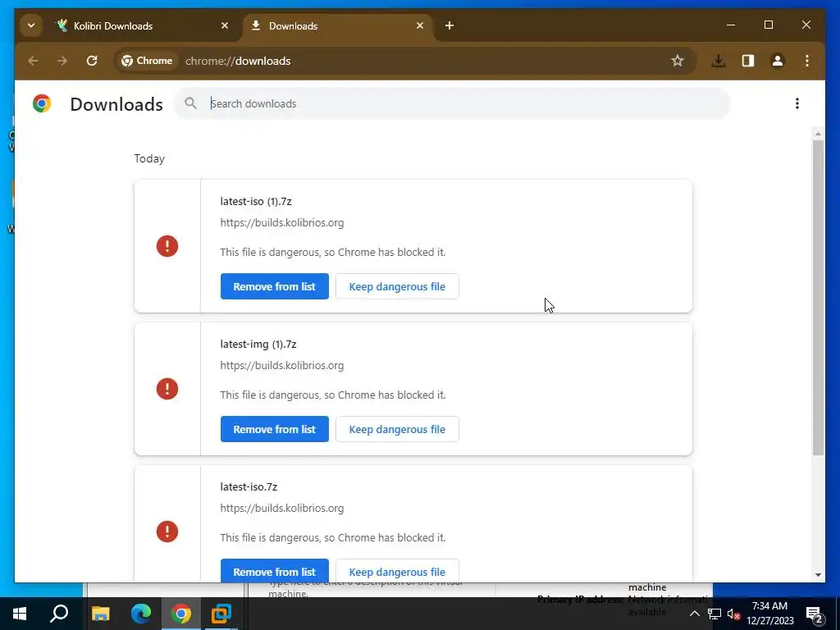Click the latest-iso (1).7z file name

point(256,202)
